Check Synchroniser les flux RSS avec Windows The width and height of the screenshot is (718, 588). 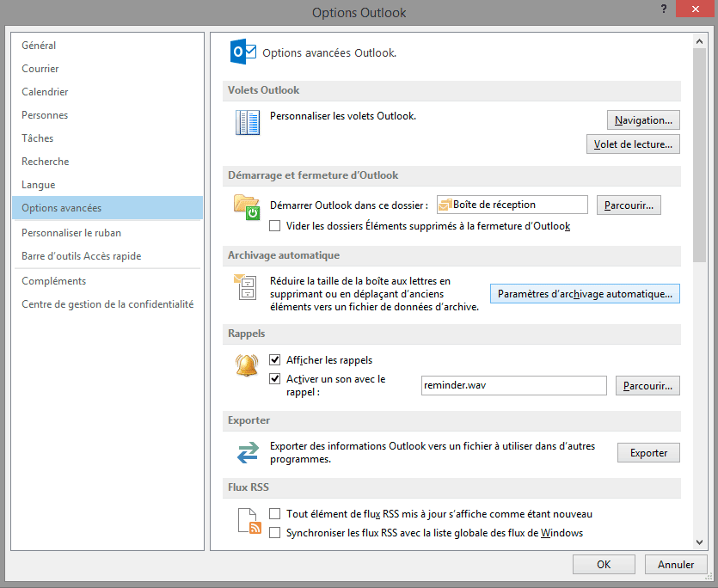click(275, 533)
